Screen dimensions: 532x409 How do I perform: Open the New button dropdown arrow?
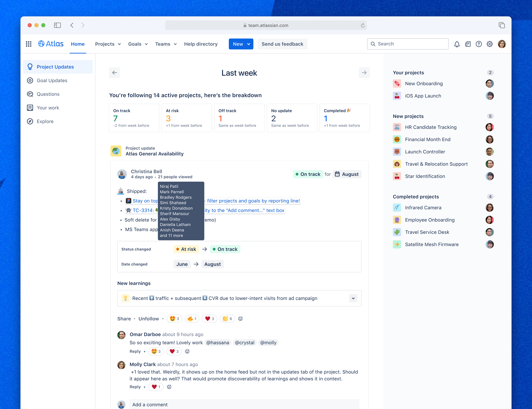pyautogui.click(x=248, y=44)
